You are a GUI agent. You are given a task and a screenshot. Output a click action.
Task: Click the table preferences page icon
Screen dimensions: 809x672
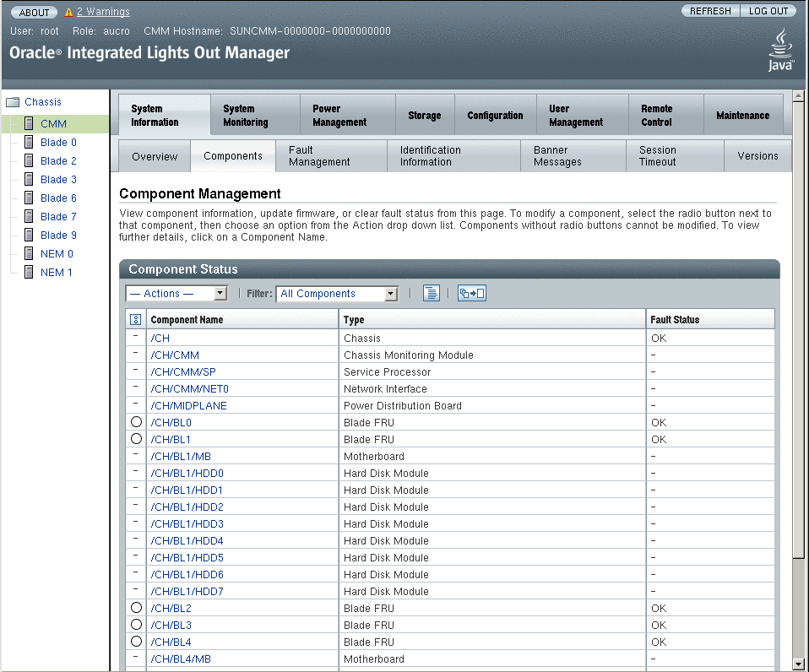[x=432, y=294]
